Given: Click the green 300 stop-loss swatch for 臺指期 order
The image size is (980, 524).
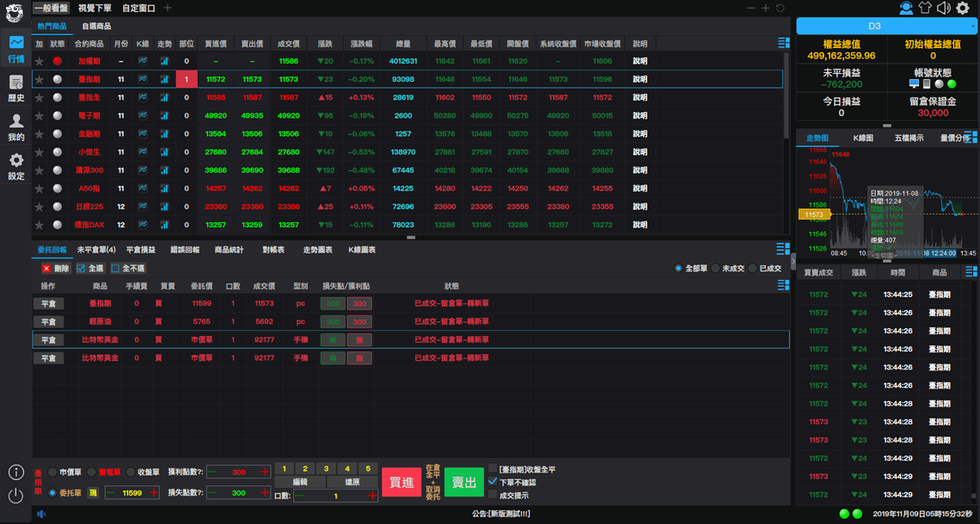Looking at the screenshot, I should pyautogui.click(x=333, y=303).
